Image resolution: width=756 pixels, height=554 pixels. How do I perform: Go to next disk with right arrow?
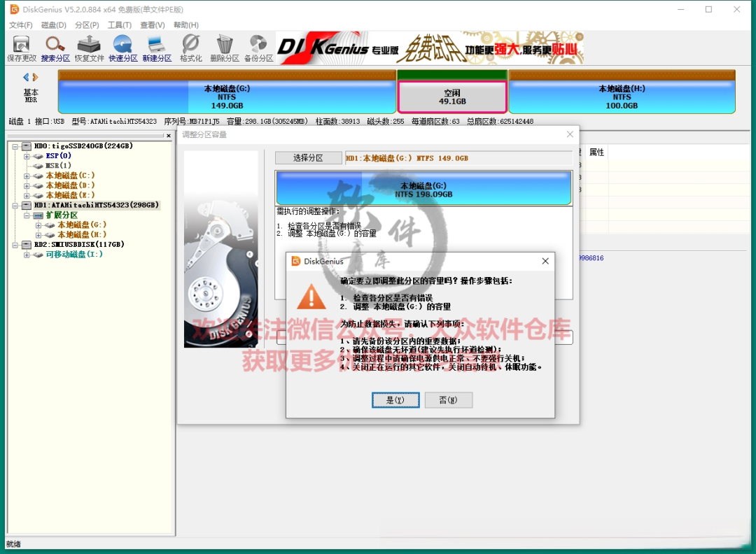(x=35, y=77)
